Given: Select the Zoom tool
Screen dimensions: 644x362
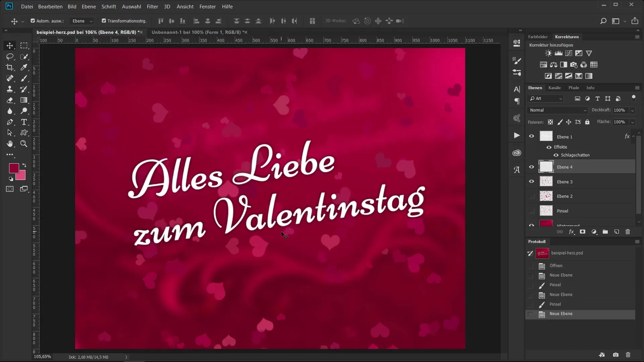Looking at the screenshot, I should click(24, 144).
